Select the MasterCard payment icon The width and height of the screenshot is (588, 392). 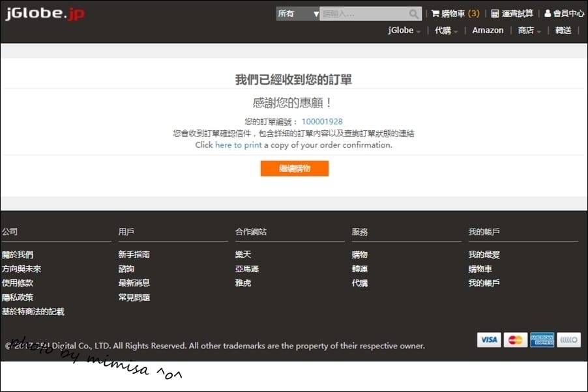coord(515,339)
